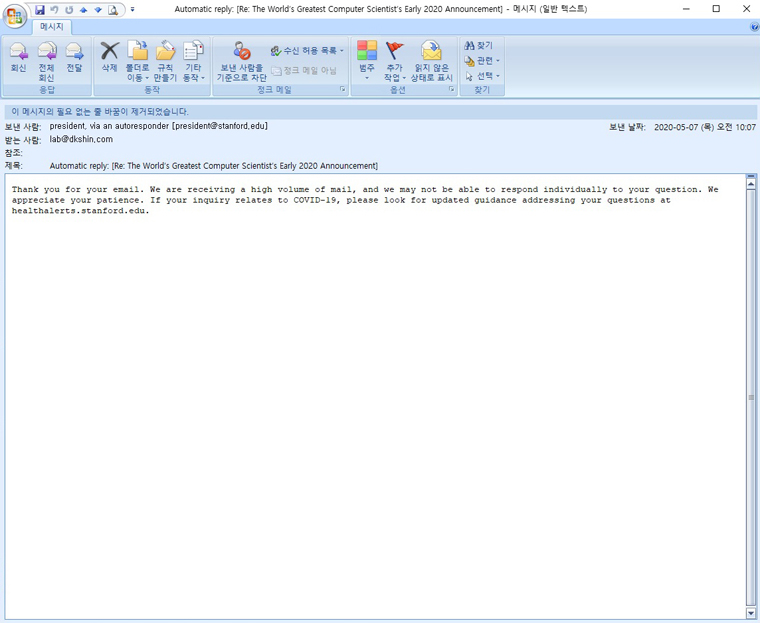Expand the quick access toolbar customize arrow

[132, 9]
